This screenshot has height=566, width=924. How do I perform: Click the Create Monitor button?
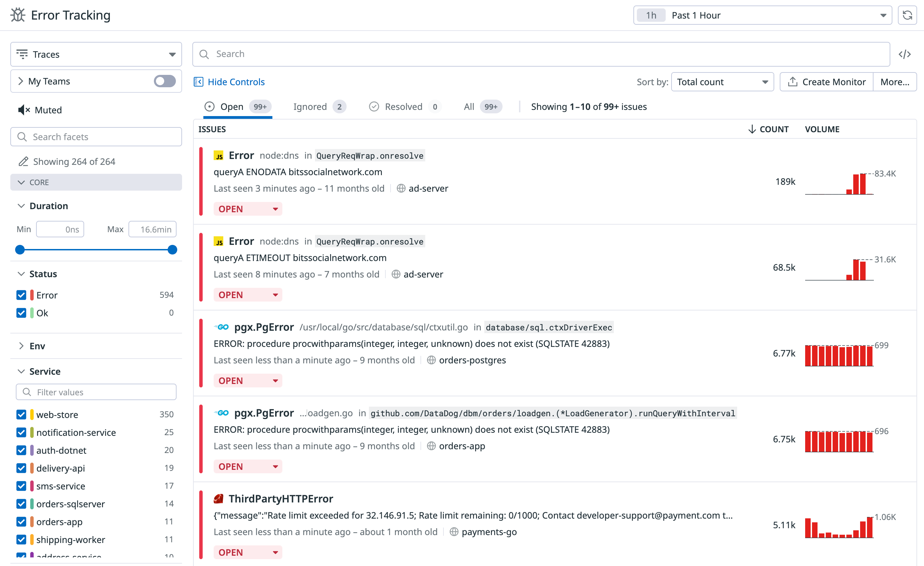point(826,82)
